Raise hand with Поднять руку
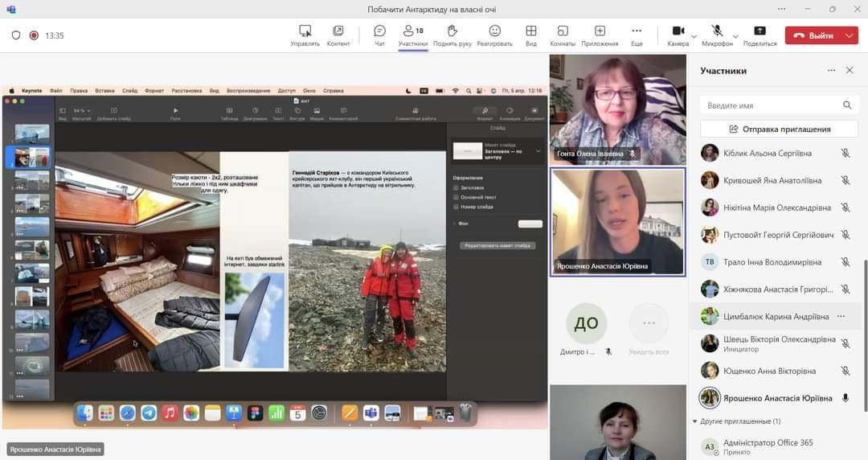The height and width of the screenshot is (460, 868). [x=452, y=35]
